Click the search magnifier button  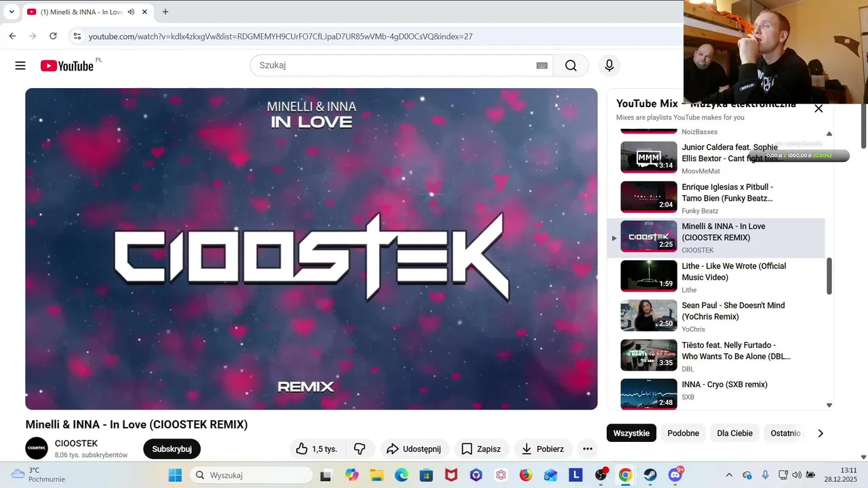click(x=571, y=66)
